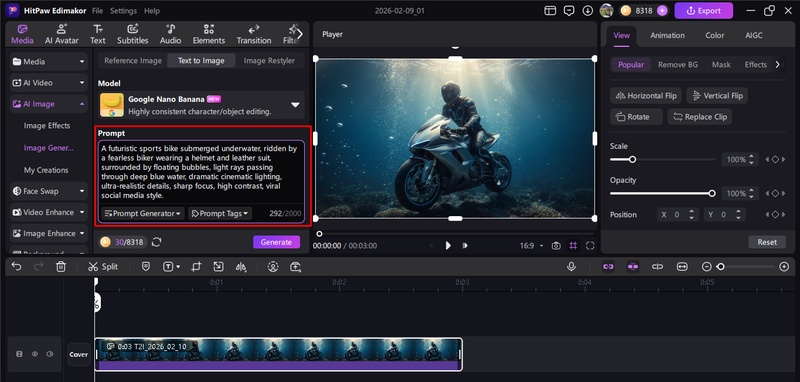
Task: Click Horizontal Flip button
Action: coord(645,96)
